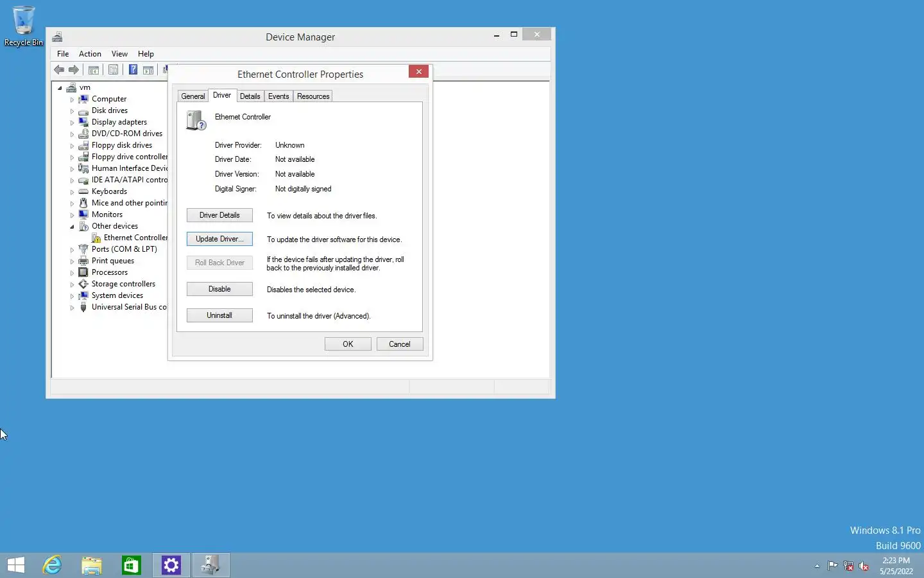924x578 pixels.
Task: Select Floppy disk drives tree item
Action: (x=122, y=145)
